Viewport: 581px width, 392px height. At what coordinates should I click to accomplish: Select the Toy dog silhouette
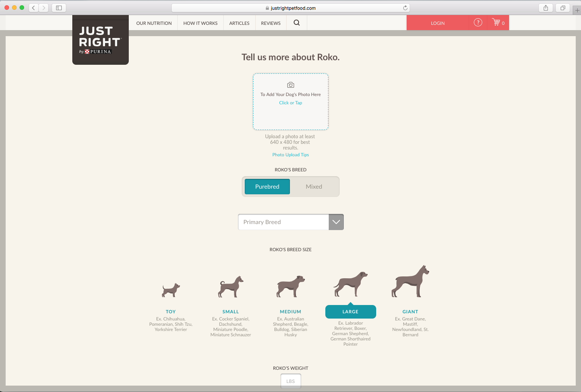pyautogui.click(x=171, y=290)
